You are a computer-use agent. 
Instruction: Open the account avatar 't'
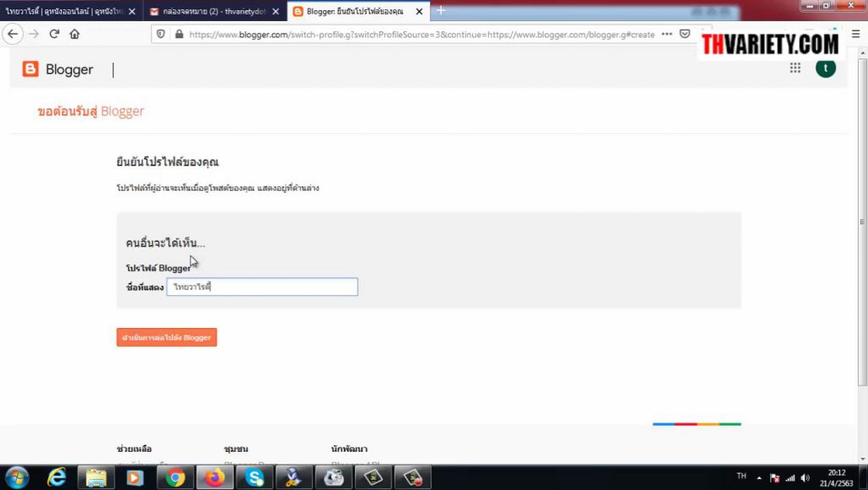tap(826, 68)
